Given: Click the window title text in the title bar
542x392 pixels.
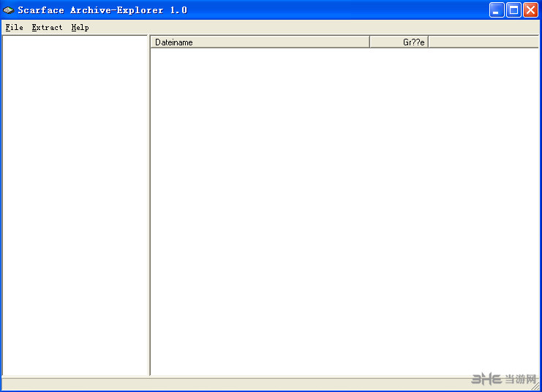Looking at the screenshot, I should click(102, 10).
